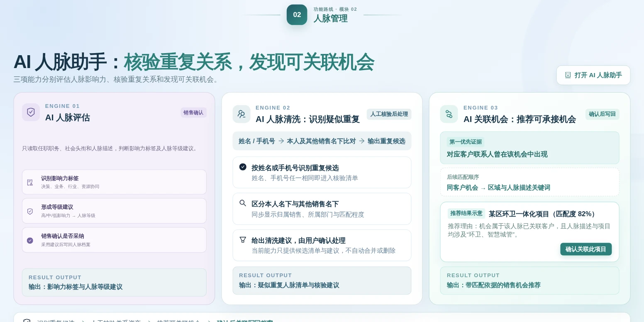Click the text "决策、业务、行业、资源协同"
This screenshot has height=322, width=644.
[x=70, y=187]
